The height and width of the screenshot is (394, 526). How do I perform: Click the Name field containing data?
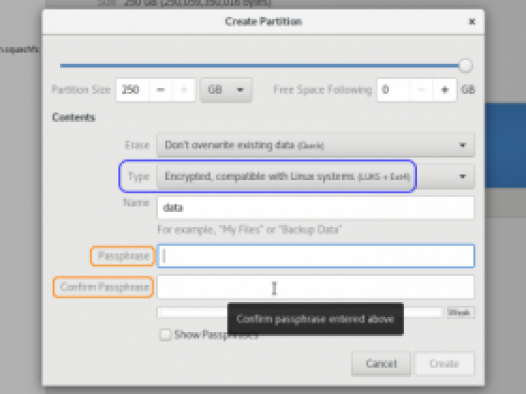[x=315, y=208]
